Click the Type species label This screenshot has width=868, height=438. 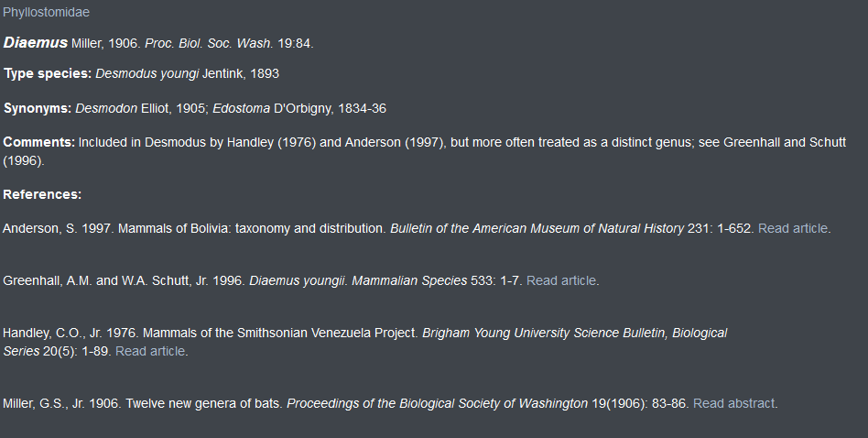tap(48, 73)
